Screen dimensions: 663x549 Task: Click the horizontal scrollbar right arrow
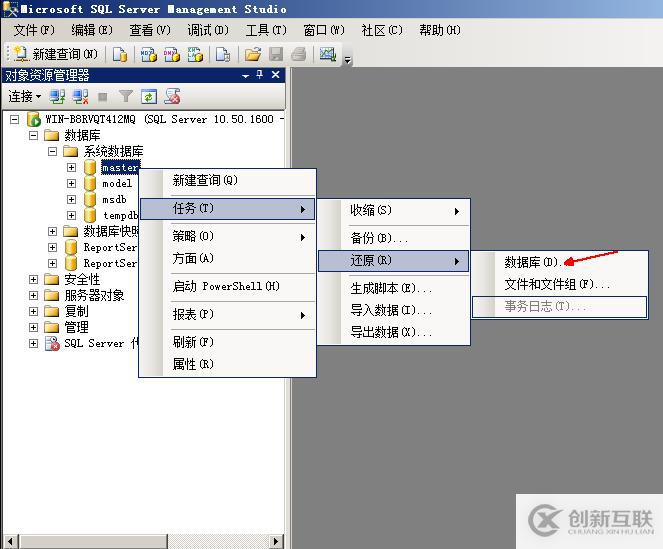(276, 541)
